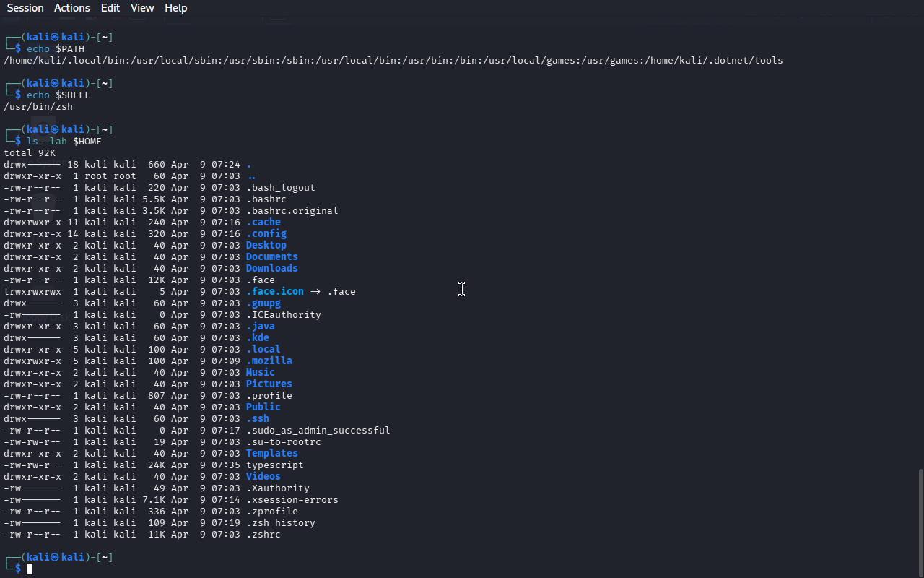The height and width of the screenshot is (578, 924).
Task: Click the .ssh directory name
Action: 257,418
